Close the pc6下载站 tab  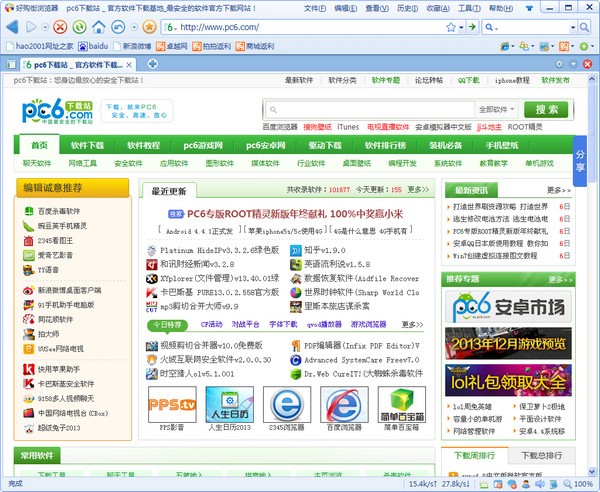click(129, 65)
